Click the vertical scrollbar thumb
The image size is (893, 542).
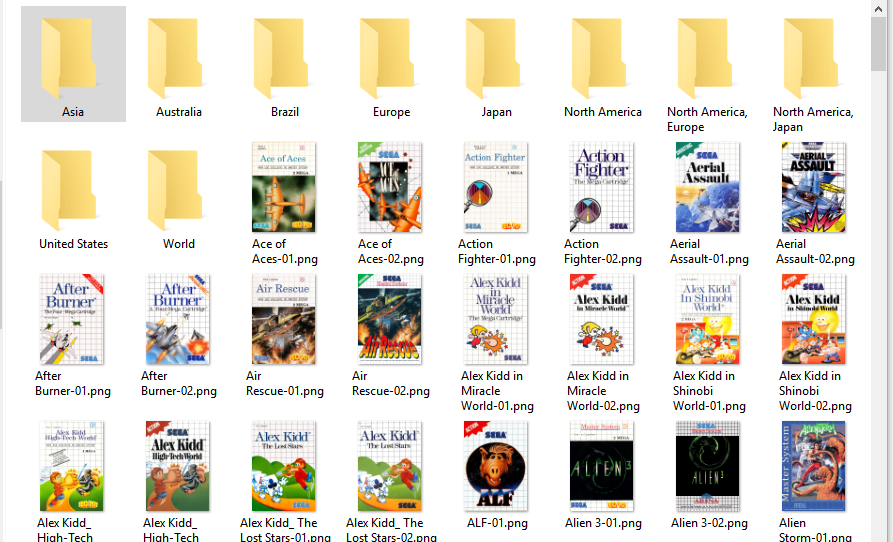tap(878, 43)
